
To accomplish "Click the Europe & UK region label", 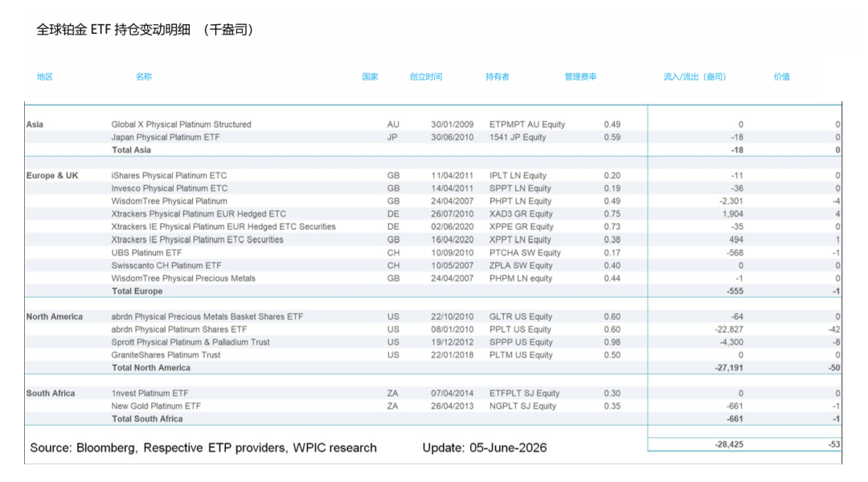I will tap(52, 175).
